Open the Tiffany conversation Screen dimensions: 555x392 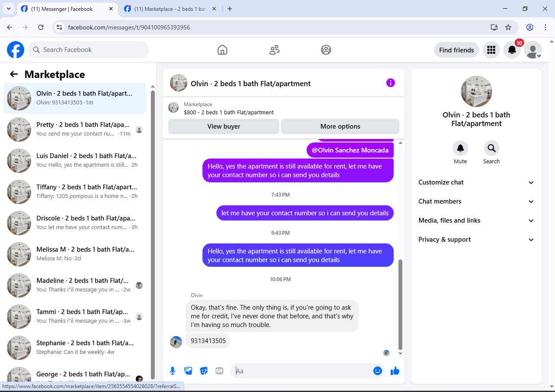click(75, 192)
